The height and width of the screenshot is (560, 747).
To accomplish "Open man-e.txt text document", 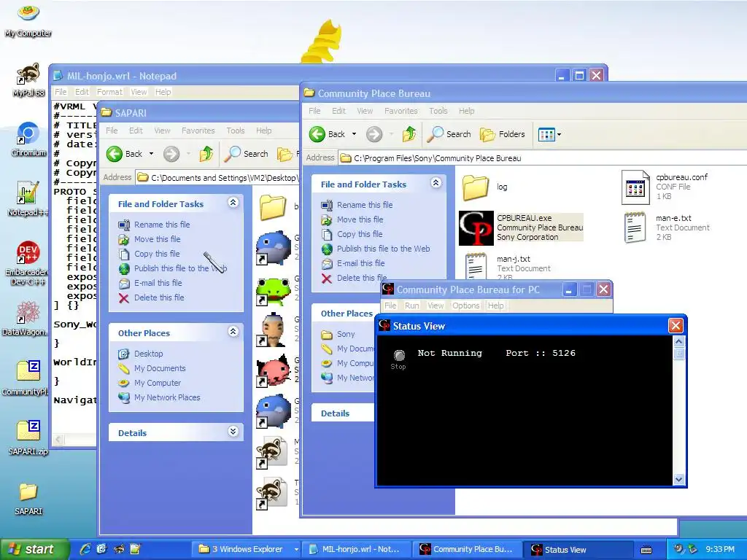I will pos(635,227).
